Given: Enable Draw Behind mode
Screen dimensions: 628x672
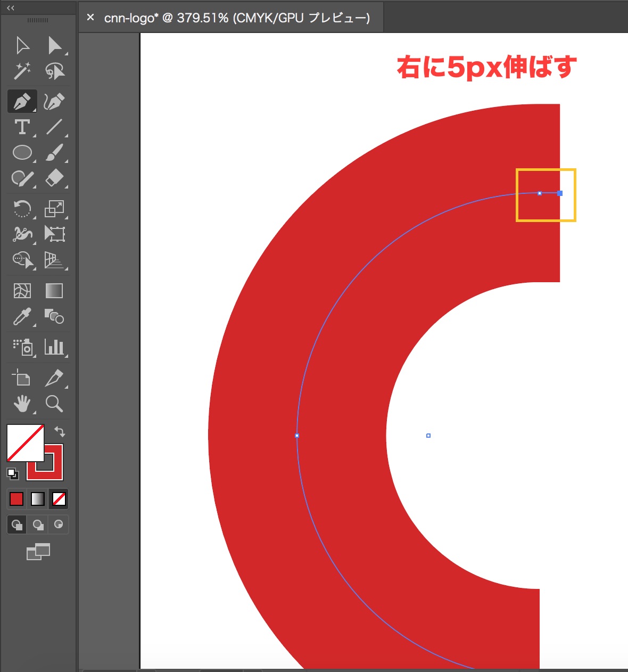Looking at the screenshot, I should point(38,525).
